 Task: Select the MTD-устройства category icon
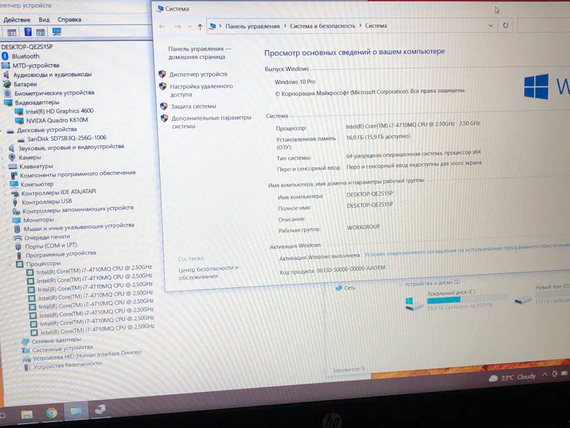click(x=5, y=65)
